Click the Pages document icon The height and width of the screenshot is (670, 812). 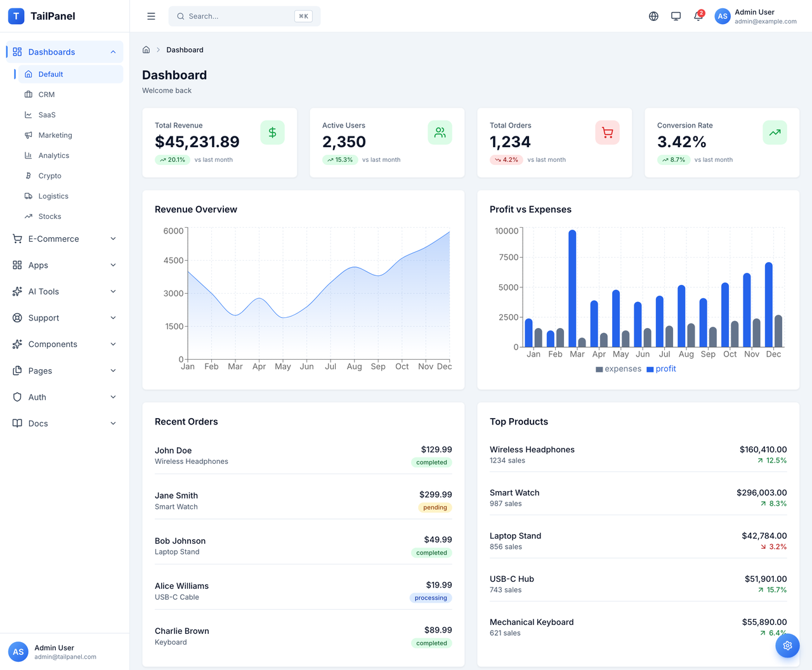tap(17, 371)
